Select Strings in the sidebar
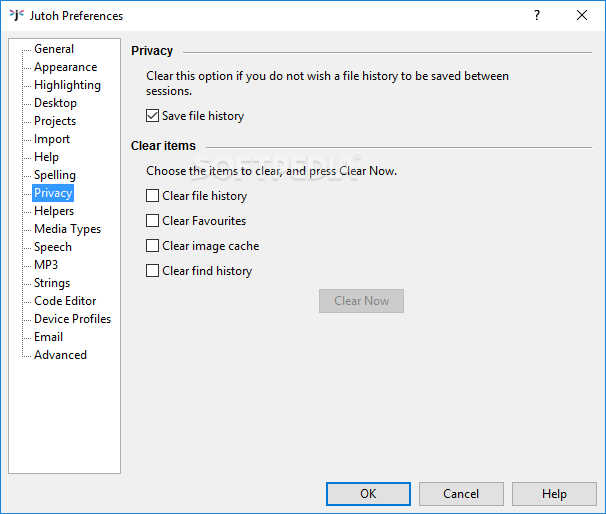The width and height of the screenshot is (606, 514). point(52,283)
